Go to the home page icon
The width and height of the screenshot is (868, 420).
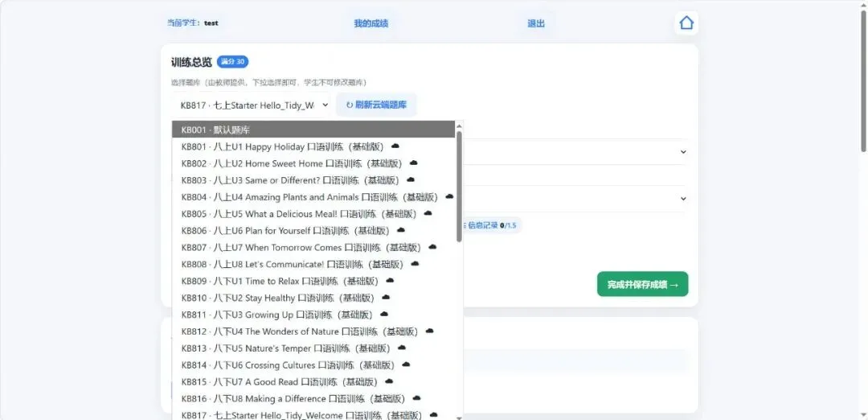[x=686, y=23]
